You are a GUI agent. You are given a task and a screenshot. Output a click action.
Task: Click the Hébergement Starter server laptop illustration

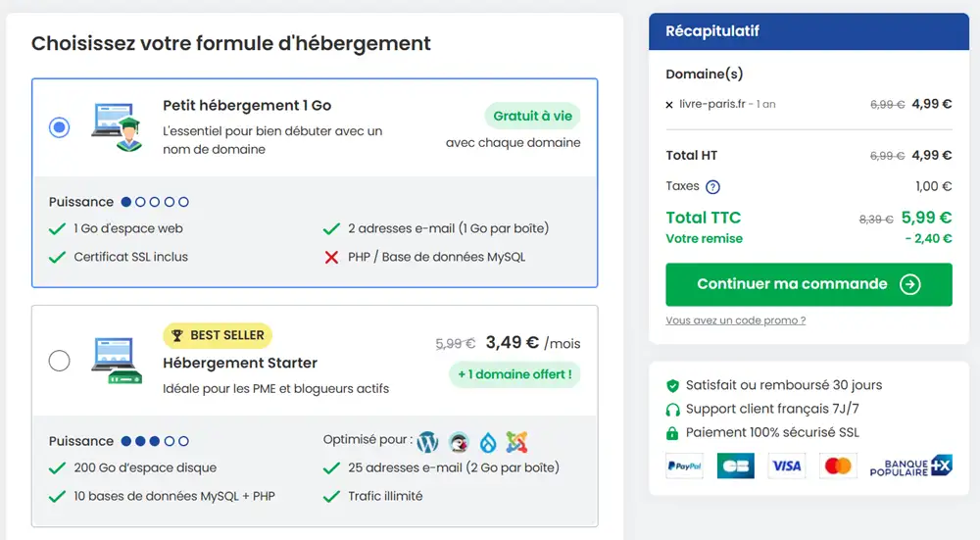(x=117, y=361)
